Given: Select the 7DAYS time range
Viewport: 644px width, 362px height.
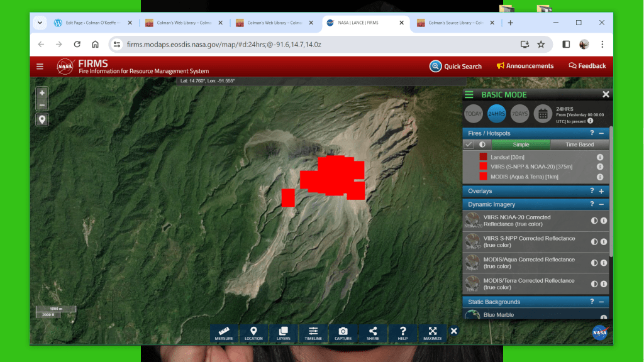Looking at the screenshot, I should [x=519, y=114].
